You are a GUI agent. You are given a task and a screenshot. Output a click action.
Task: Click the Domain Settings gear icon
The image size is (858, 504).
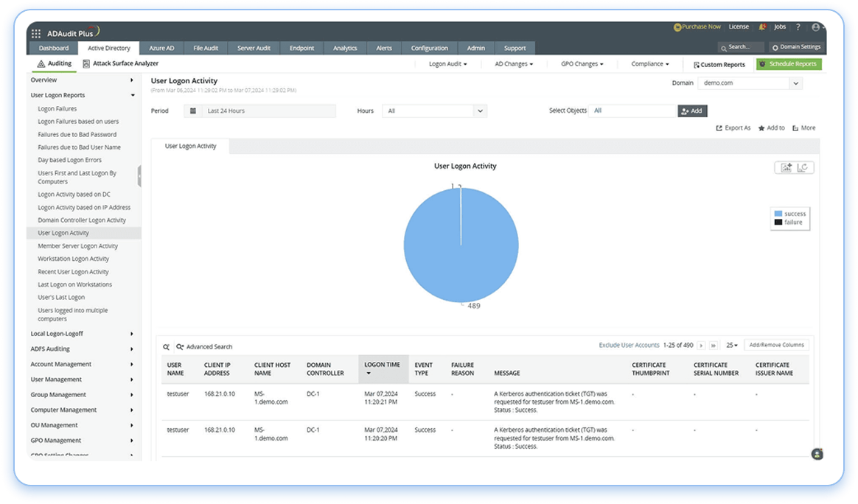[775, 48]
